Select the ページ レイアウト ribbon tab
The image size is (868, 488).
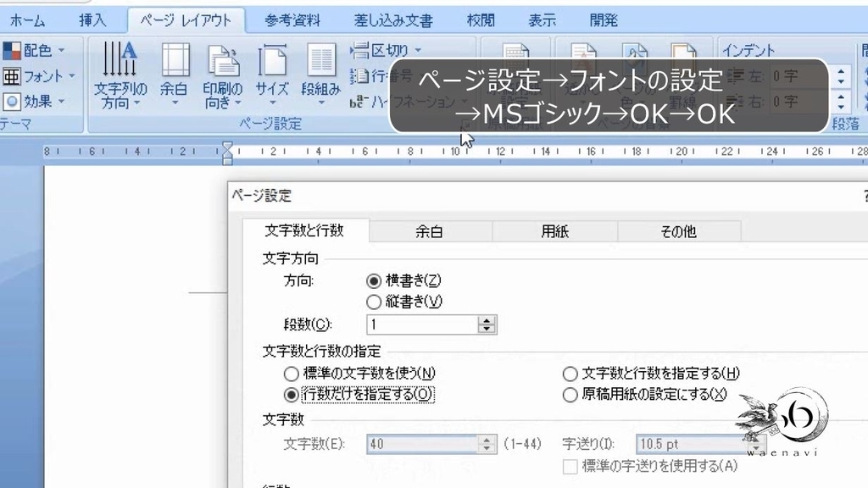(x=186, y=20)
